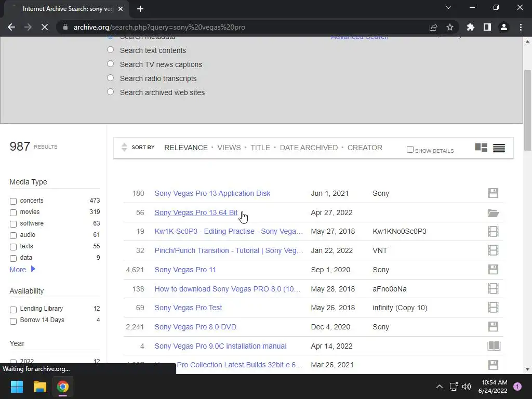Click the browser back arrow
The height and width of the screenshot is (399, 532).
11,27
